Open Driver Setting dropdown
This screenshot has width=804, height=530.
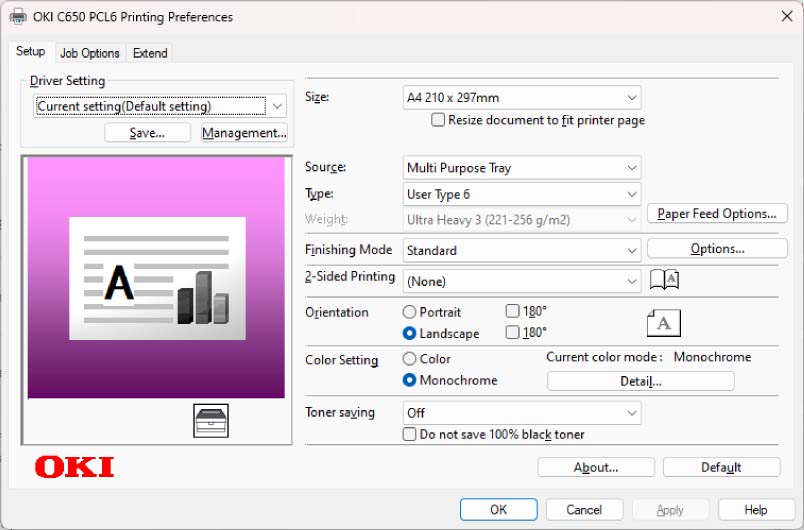pyautogui.click(x=159, y=106)
